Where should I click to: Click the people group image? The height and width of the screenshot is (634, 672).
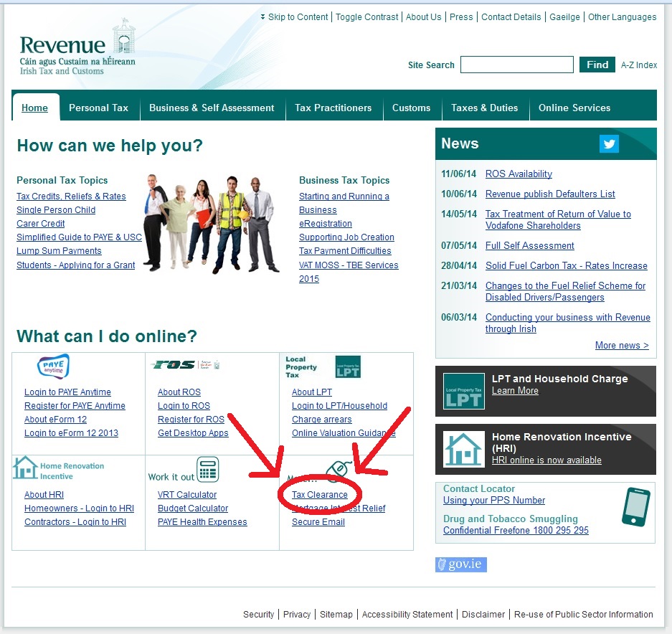click(211, 223)
